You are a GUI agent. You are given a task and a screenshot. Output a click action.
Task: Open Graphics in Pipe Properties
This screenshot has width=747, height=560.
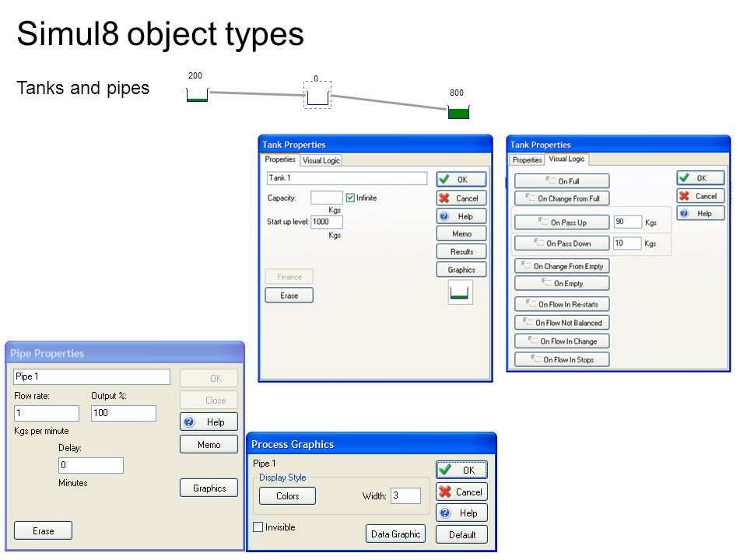pos(209,488)
